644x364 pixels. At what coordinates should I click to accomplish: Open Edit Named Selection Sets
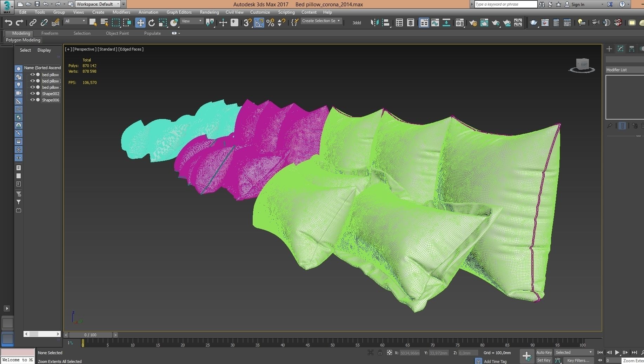[x=295, y=23]
